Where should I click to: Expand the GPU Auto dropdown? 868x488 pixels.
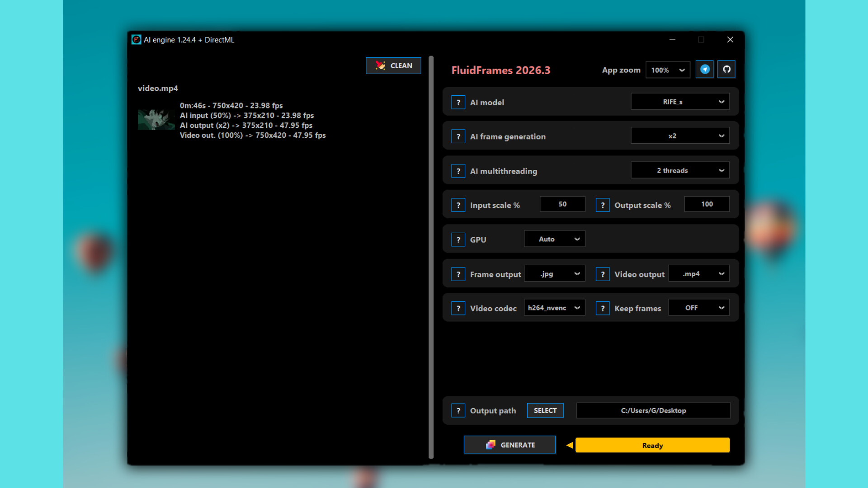(555, 239)
